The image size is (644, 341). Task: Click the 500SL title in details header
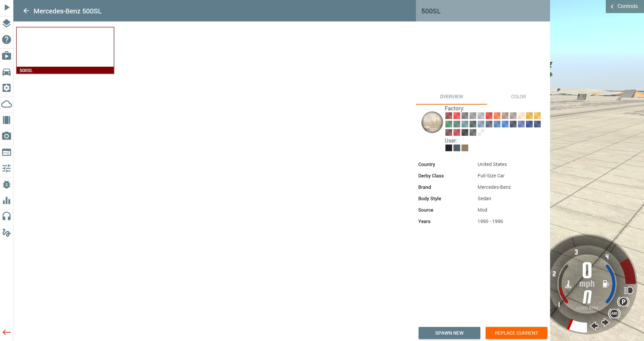click(x=431, y=11)
